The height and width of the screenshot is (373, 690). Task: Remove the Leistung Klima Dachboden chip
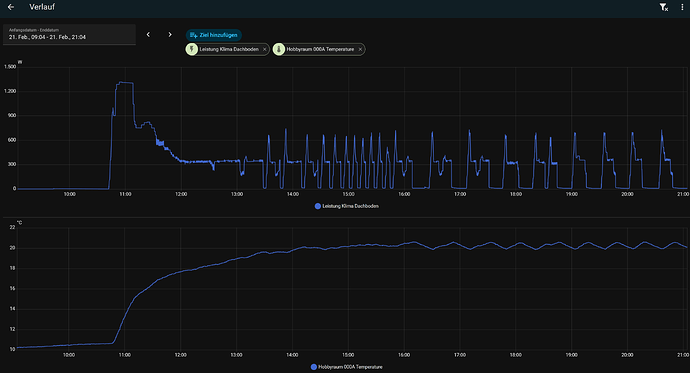click(x=264, y=49)
